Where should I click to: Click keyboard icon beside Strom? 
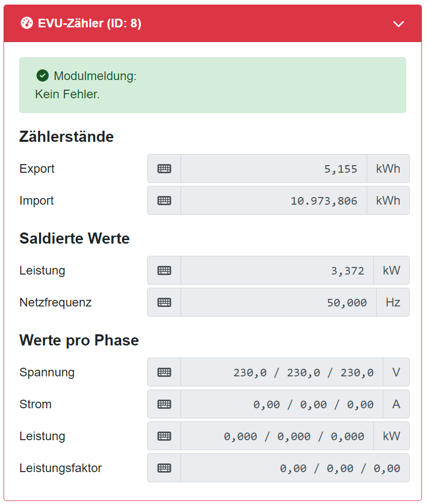point(164,404)
